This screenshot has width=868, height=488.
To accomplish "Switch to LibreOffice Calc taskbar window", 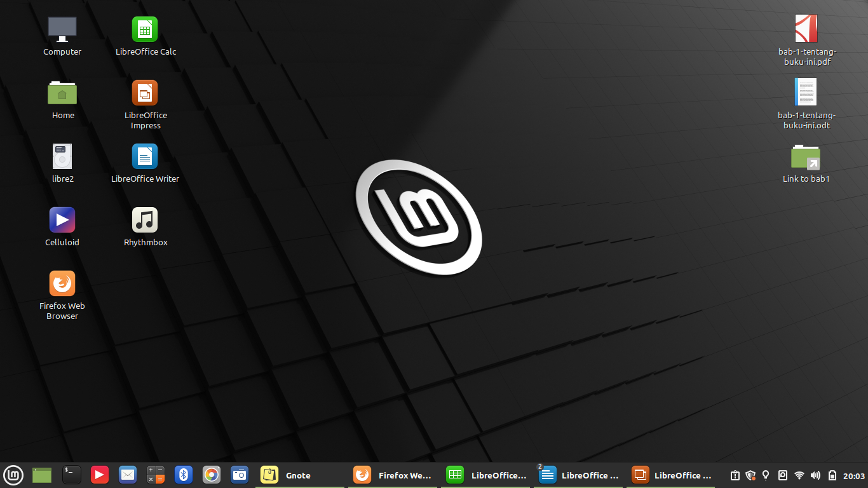I will pyautogui.click(x=486, y=475).
